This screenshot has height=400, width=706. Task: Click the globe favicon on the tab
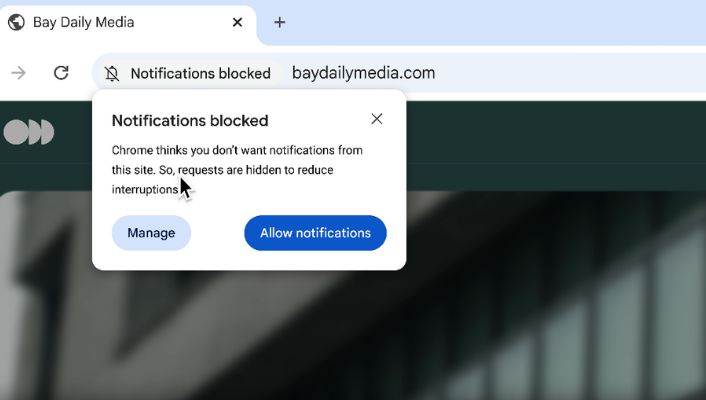click(x=16, y=22)
